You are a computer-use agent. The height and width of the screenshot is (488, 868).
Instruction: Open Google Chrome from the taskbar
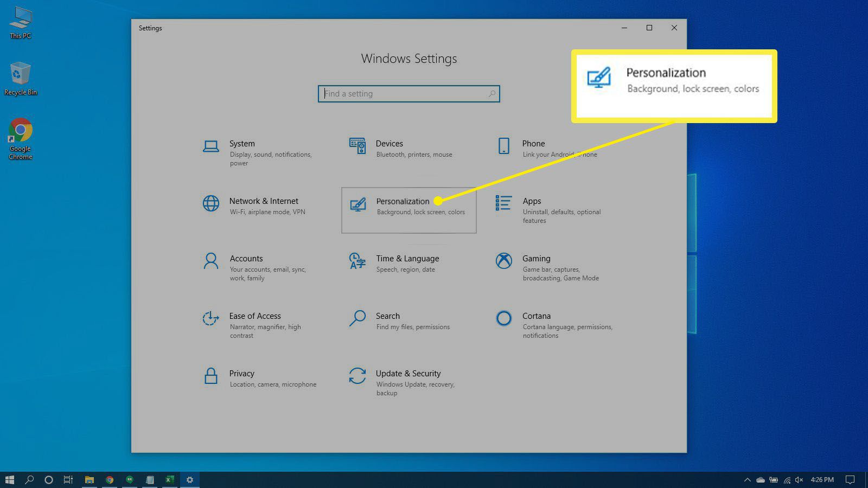pos(109,480)
